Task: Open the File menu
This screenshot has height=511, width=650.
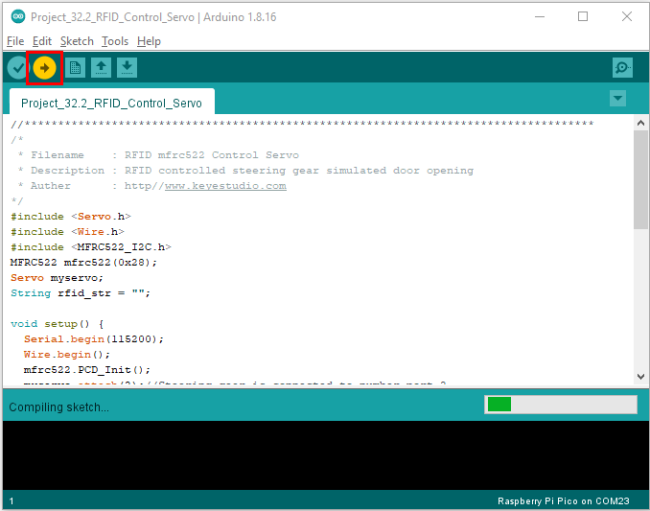Action: click(x=15, y=41)
